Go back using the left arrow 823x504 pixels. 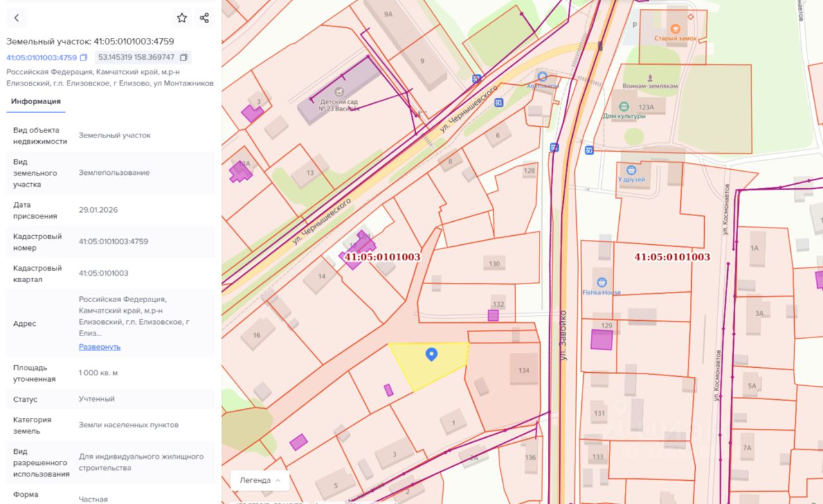pyautogui.click(x=17, y=18)
